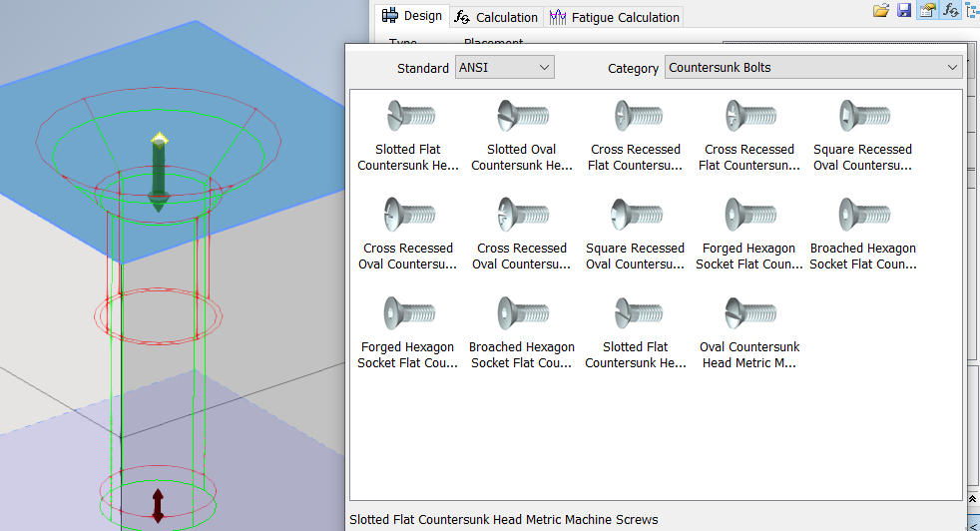
Task: Select Cross Recessed Oval bolt below Slotted Flat
Action: 408,234
